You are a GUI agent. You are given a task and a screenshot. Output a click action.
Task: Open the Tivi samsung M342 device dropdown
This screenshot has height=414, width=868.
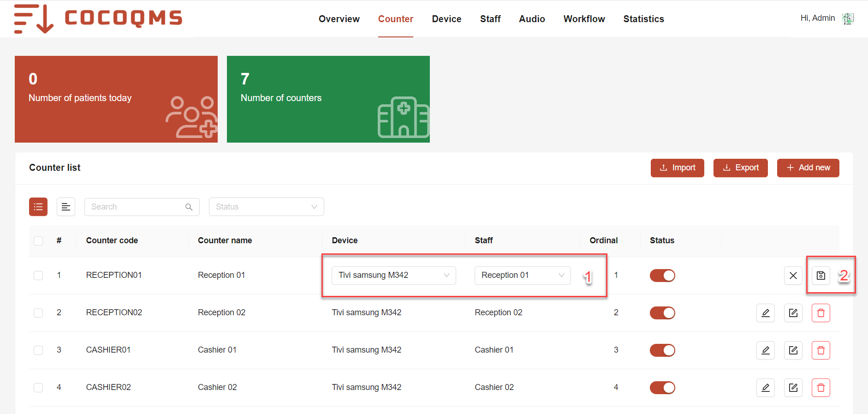point(393,276)
